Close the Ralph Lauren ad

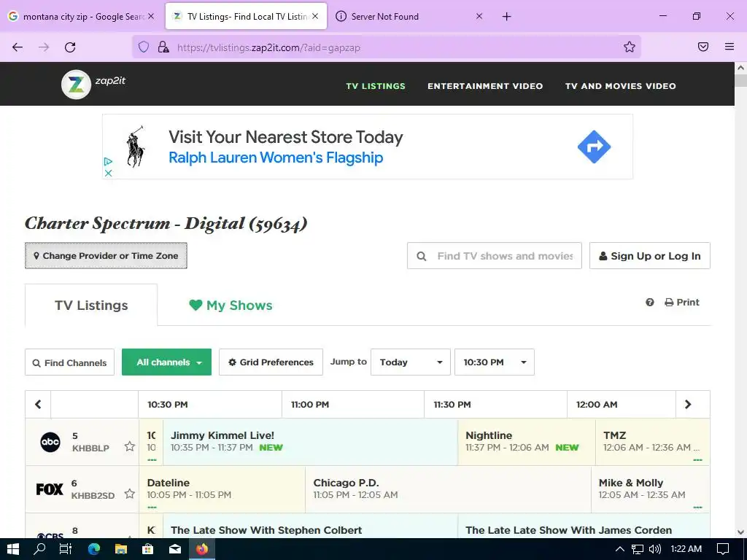[x=108, y=173]
